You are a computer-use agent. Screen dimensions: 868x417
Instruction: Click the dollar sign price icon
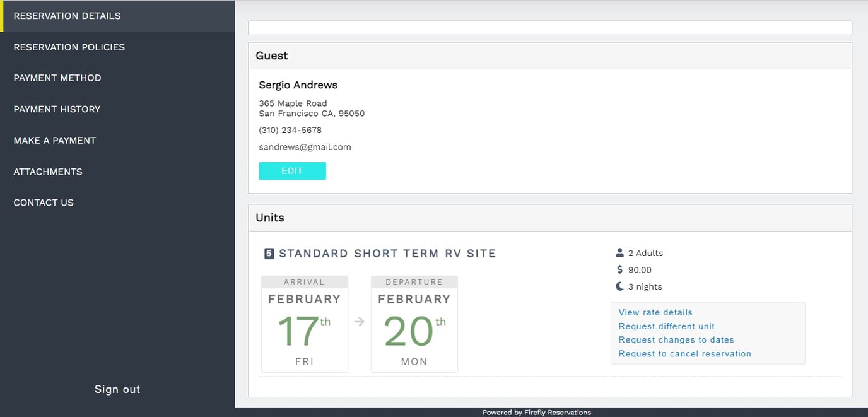click(619, 270)
